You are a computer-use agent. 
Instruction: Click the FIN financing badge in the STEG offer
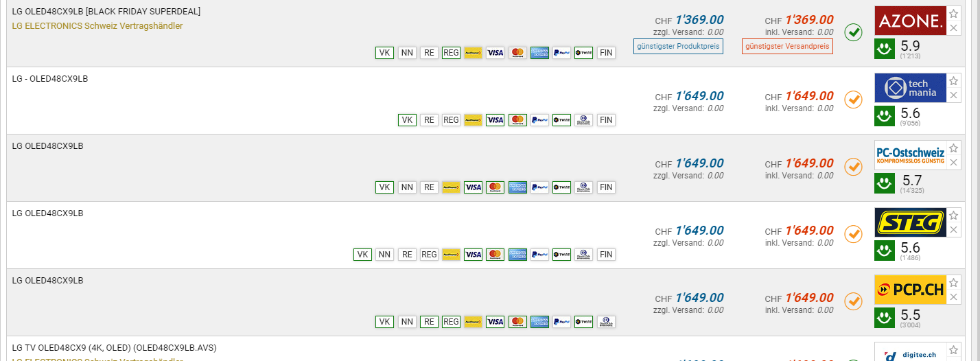(x=606, y=255)
